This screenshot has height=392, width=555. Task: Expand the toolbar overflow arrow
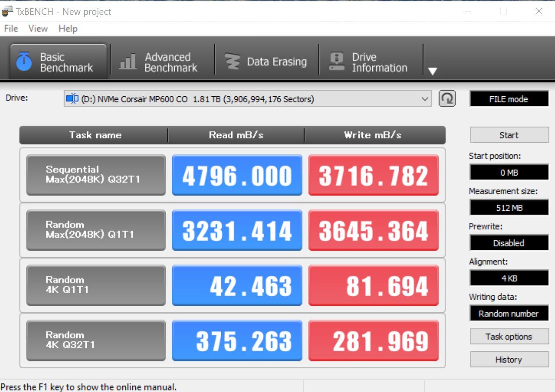coord(432,71)
